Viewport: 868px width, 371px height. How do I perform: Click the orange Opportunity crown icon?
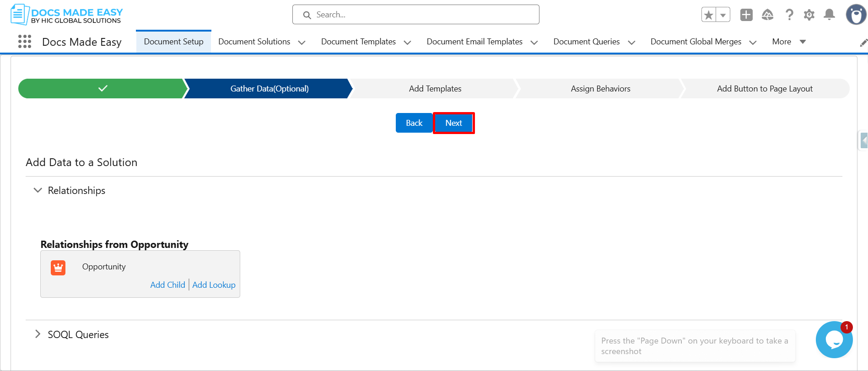[58, 268]
